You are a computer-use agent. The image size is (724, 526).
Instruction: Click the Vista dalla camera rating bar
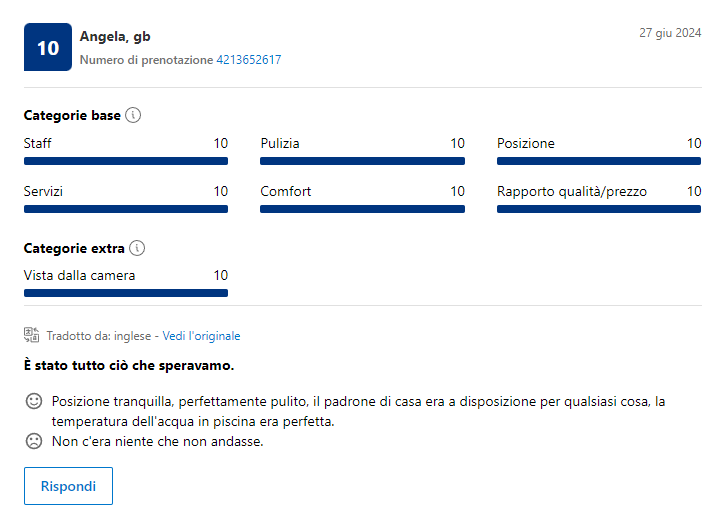pos(126,293)
